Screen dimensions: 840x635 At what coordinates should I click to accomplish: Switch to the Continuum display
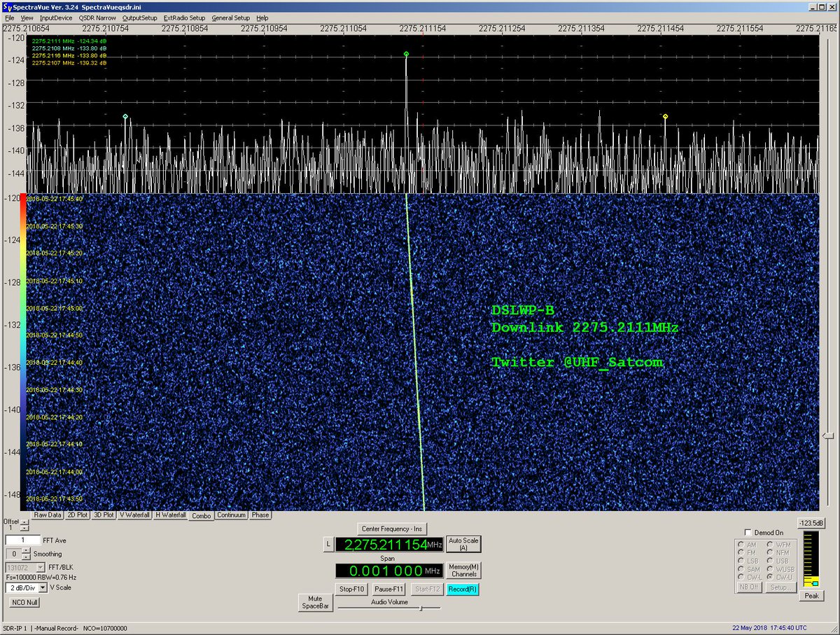[x=231, y=515]
